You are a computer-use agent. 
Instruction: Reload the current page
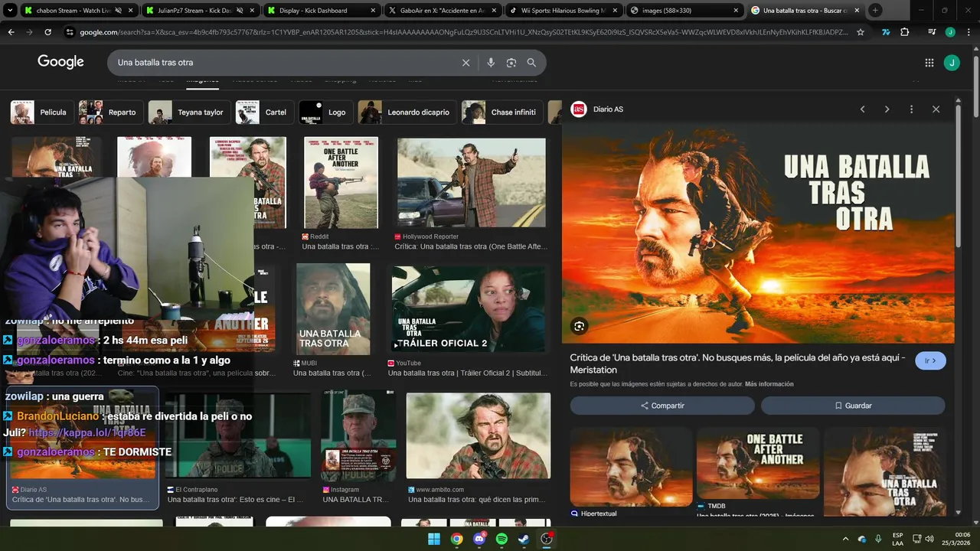47,32
